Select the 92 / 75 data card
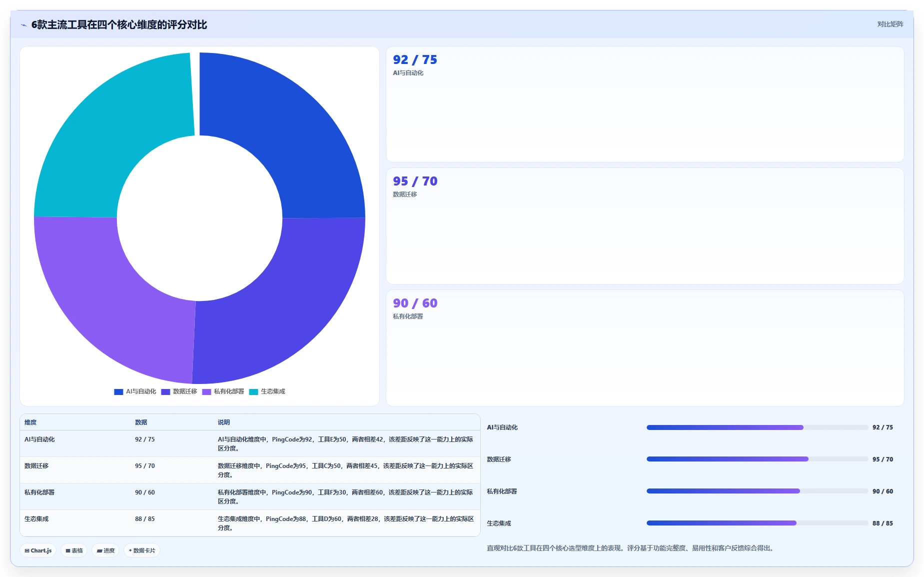Viewport: 924px width, 577px height. [x=645, y=104]
